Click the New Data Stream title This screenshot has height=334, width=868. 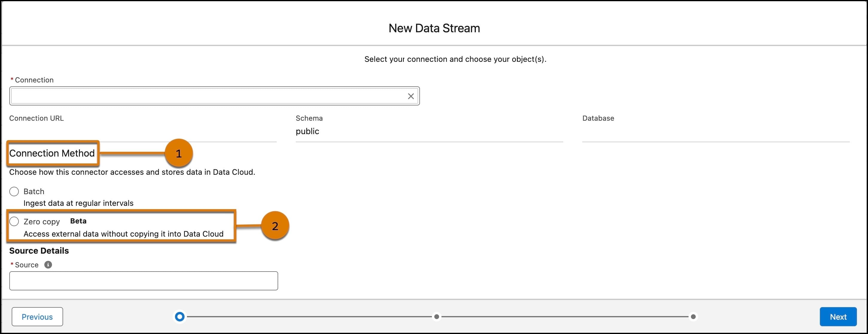434,28
